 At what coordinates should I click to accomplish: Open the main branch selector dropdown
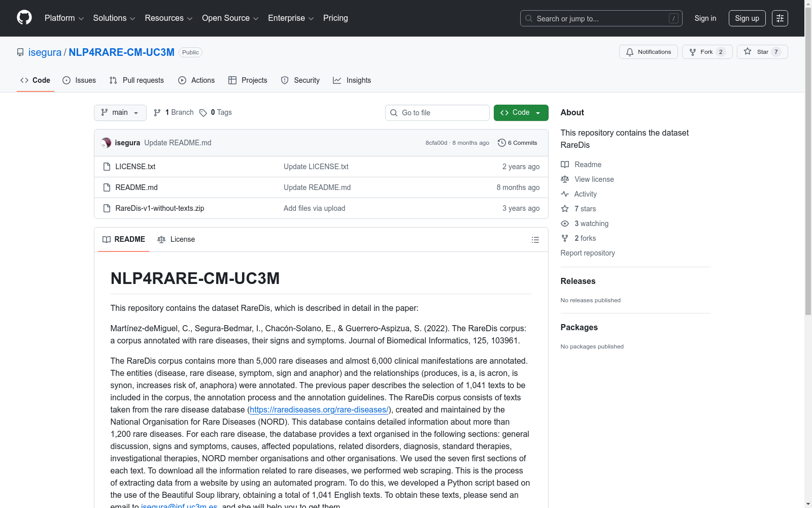click(x=120, y=113)
